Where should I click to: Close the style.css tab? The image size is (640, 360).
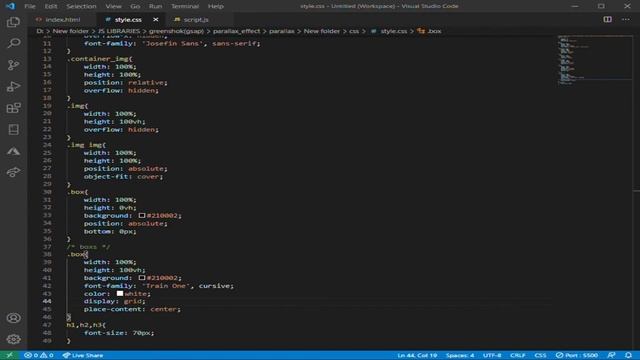[x=156, y=20]
